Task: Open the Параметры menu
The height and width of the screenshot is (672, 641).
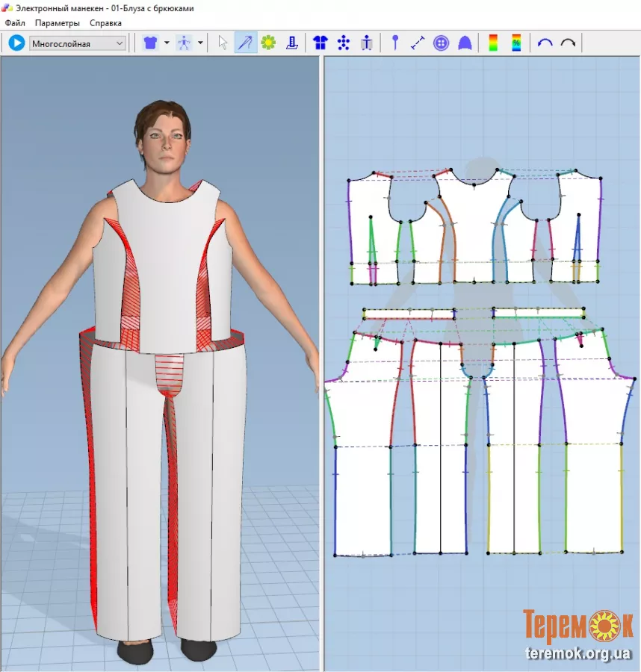Action: (x=57, y=23)
